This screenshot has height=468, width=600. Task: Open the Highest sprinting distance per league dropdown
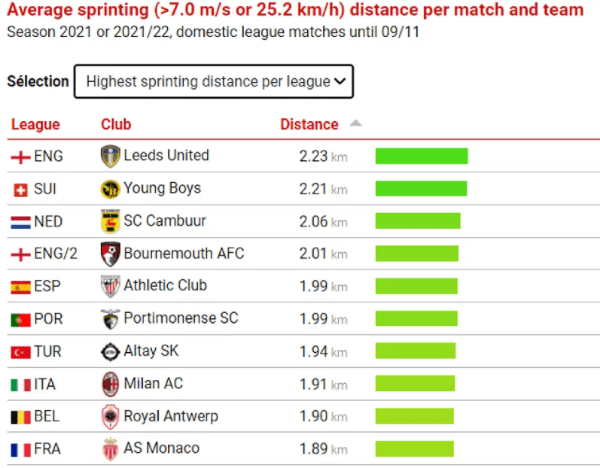click(214, 82)
